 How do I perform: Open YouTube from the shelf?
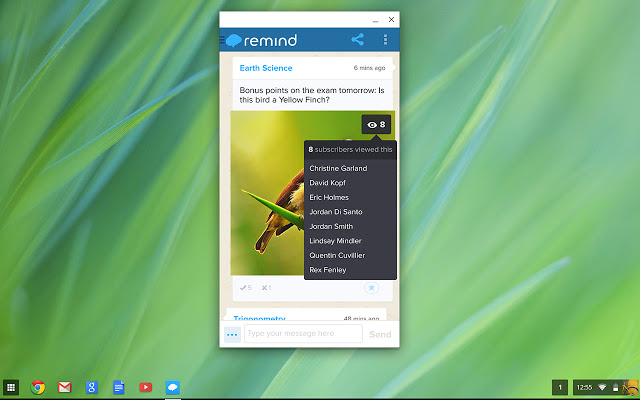click(x=146, y=387)
